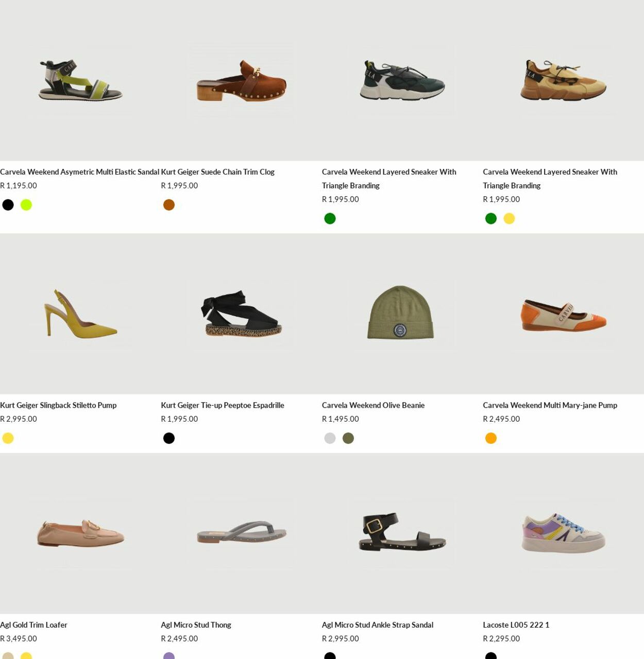This screenshot has width=644, height=659.
Task: Open the yellow Slingback Stiletto Pump image
Action: click(80, 314)
